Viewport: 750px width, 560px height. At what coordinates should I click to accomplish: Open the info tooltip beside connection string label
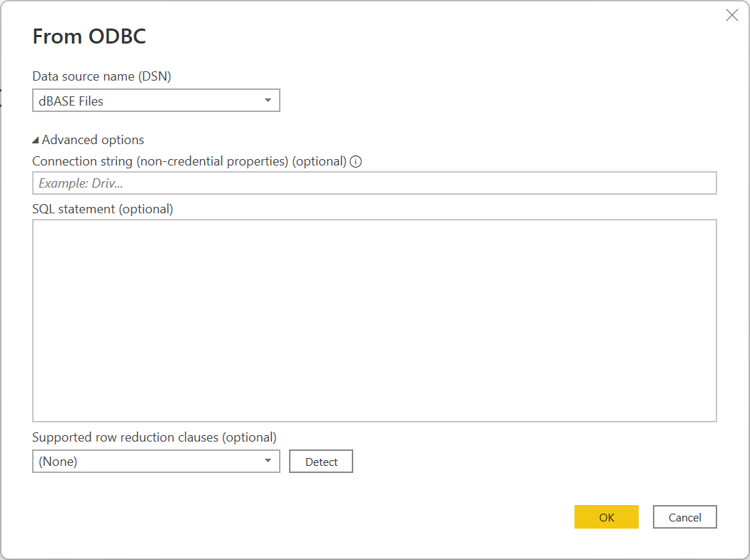[355, 161]
